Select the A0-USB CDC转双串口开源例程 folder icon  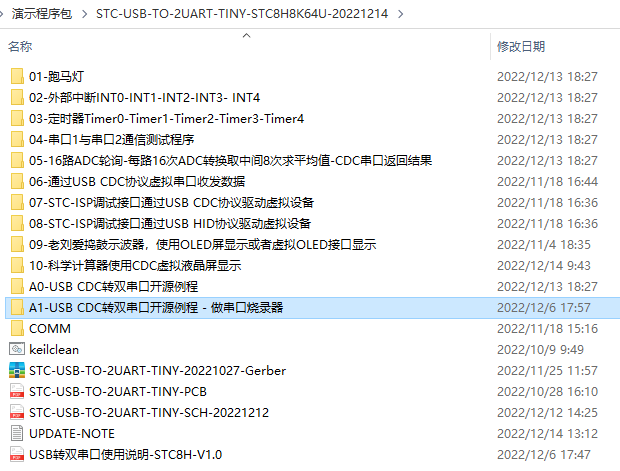point(17,286)
